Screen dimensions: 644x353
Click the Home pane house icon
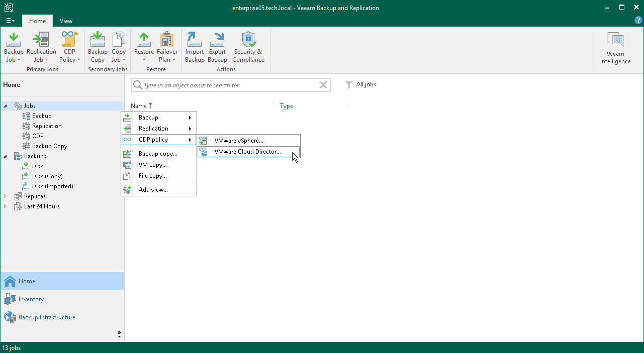[10, 281]
